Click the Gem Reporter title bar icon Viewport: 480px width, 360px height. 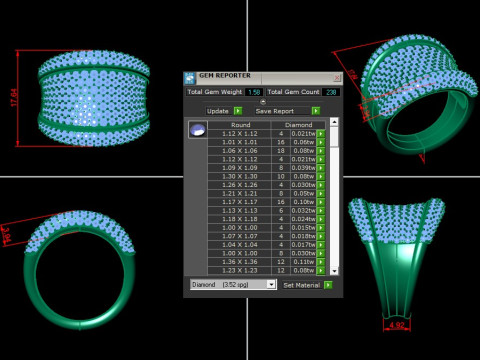click(190, 78)
